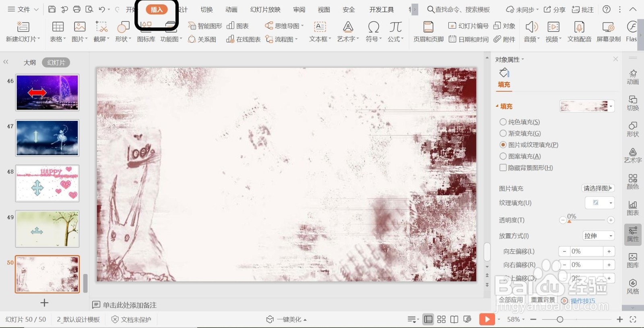Open the 纹理填充 texture dropdown
Screen dimensions: 644x328
(x=600, y=203)
